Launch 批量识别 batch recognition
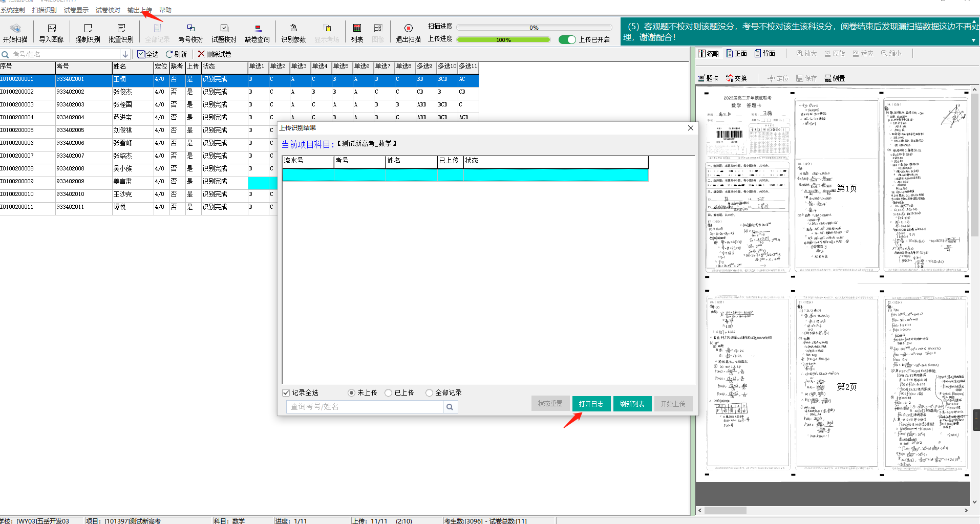Screen dimensions: 980x524 coord(121,29)
